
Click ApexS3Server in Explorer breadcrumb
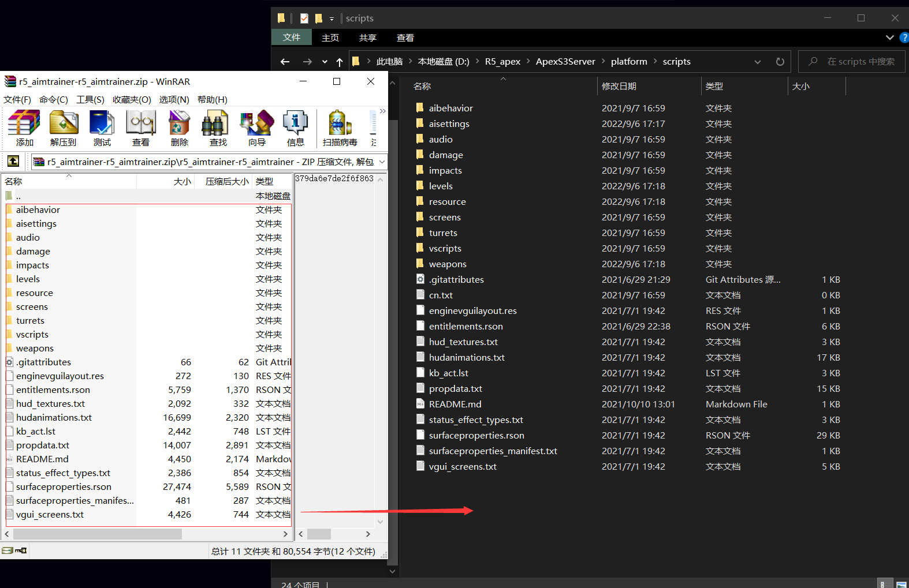[565, 62]
